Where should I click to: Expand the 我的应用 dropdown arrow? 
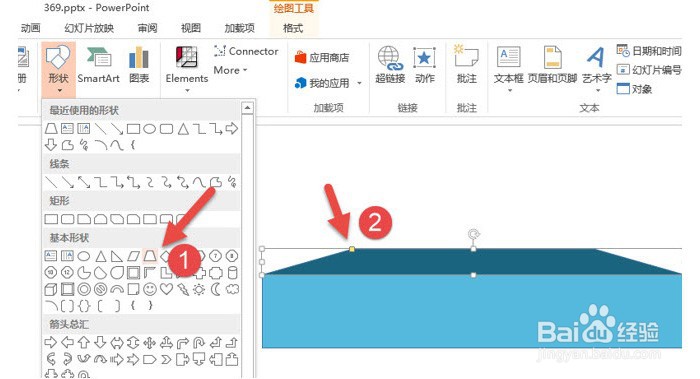pyautogui.click(x=359, y=83)
